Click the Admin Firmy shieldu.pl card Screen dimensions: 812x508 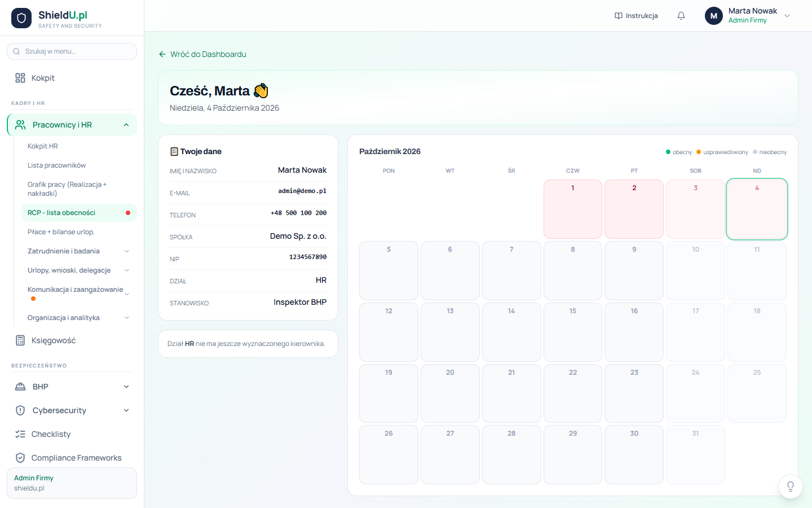coord(72,483)
